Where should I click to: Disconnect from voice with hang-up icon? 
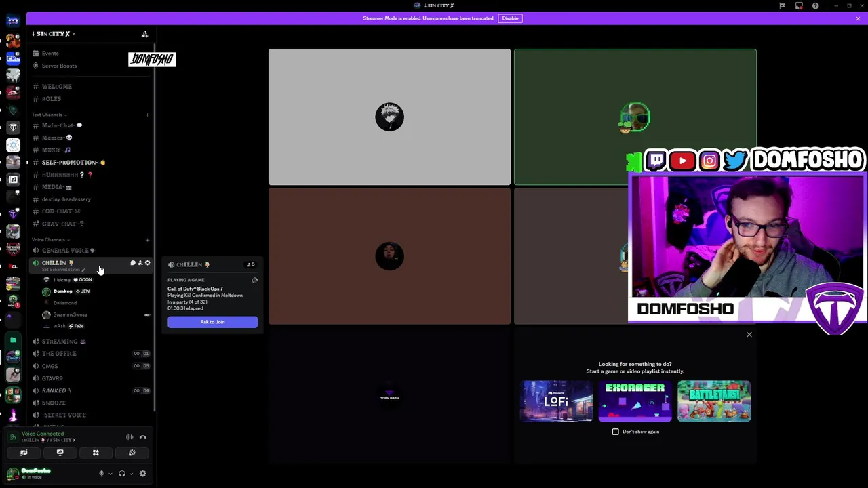[143, 437]
